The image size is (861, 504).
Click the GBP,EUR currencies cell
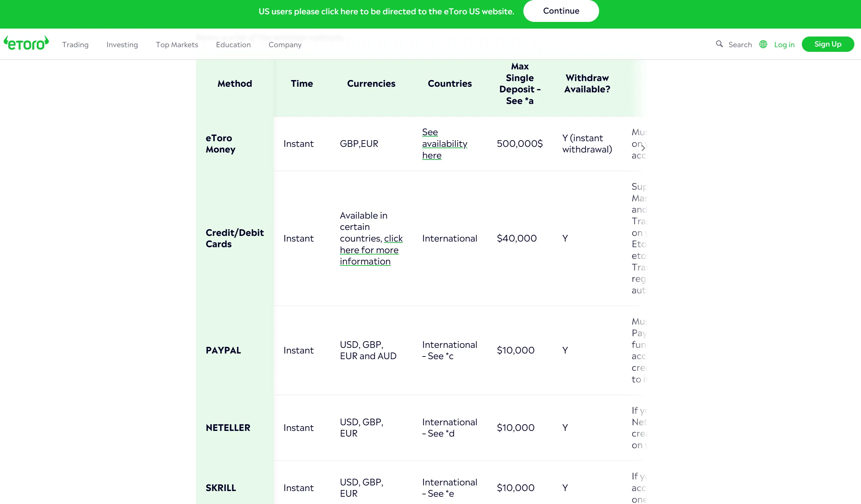point(359,144)
